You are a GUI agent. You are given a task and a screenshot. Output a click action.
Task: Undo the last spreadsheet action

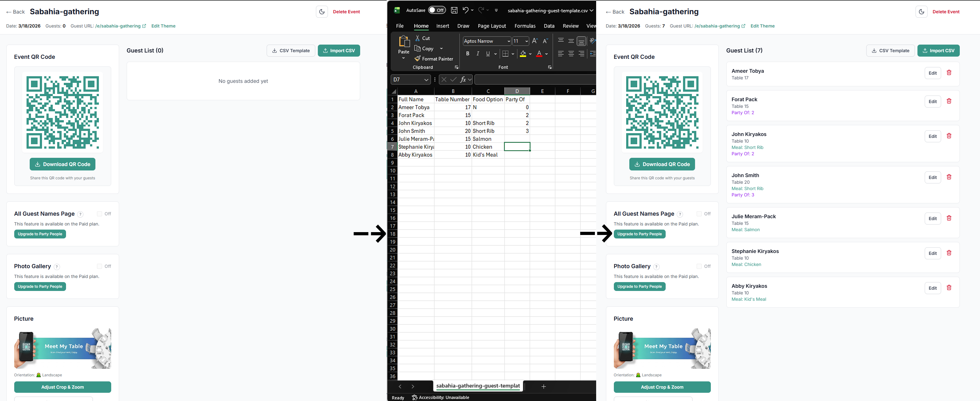coord(466,10)
